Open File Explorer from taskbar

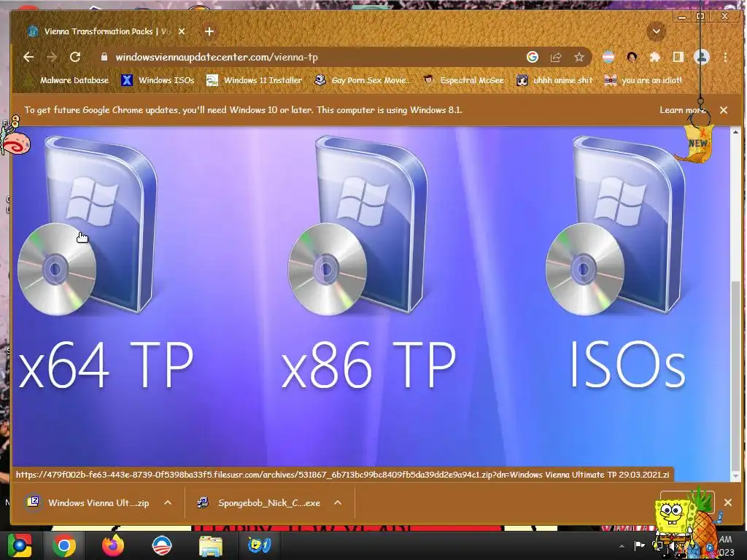[210, 545]
